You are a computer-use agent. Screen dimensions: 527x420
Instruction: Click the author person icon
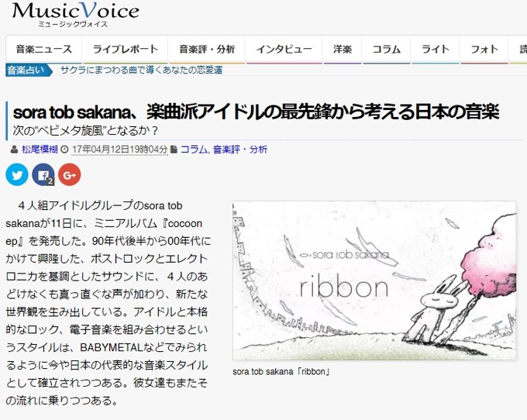[x=14, y=150]
